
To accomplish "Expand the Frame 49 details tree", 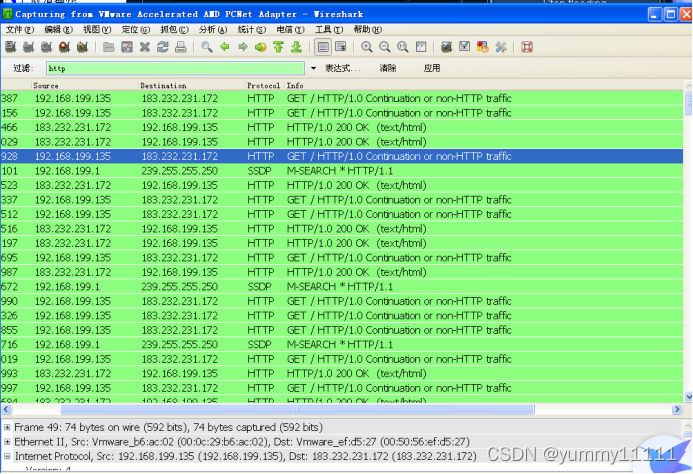I will [8, 427].
